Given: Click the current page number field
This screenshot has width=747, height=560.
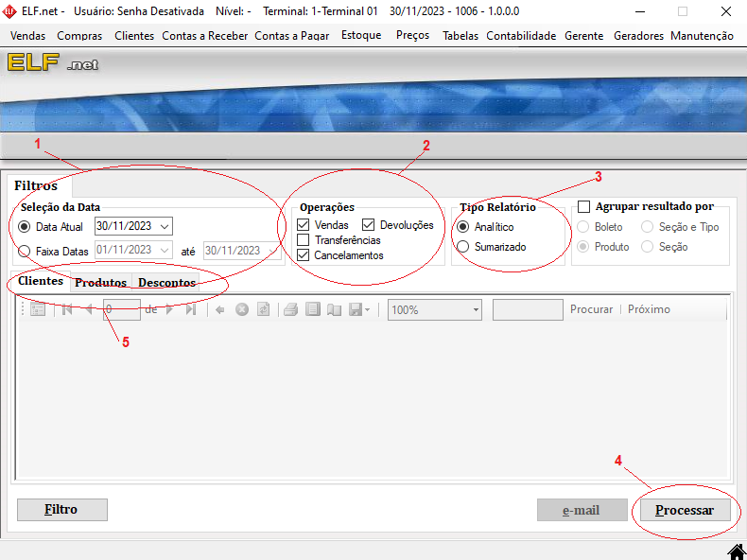Looking at the screenshot, I should point(122,309).
